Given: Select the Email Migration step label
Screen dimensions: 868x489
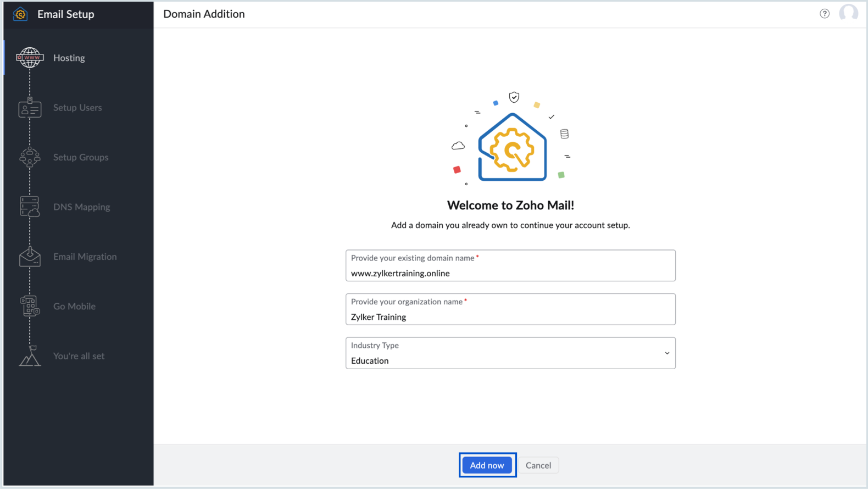Looking at the screenshot, I should coord(85,257).
